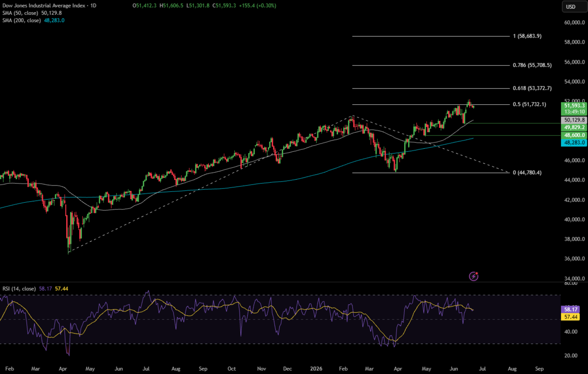Click the purple lightning flash icon
588x374 pixels.
click(473, 276)
